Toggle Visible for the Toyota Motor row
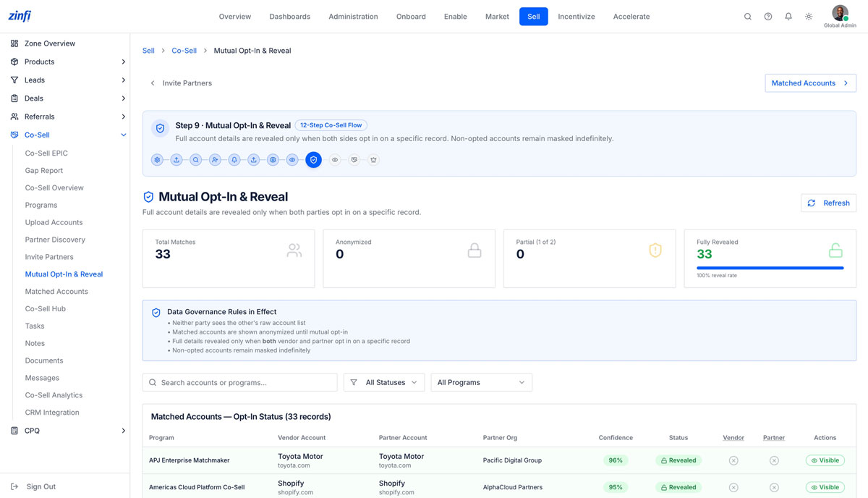This screenshot has width=868, height=498. [825, 460]
